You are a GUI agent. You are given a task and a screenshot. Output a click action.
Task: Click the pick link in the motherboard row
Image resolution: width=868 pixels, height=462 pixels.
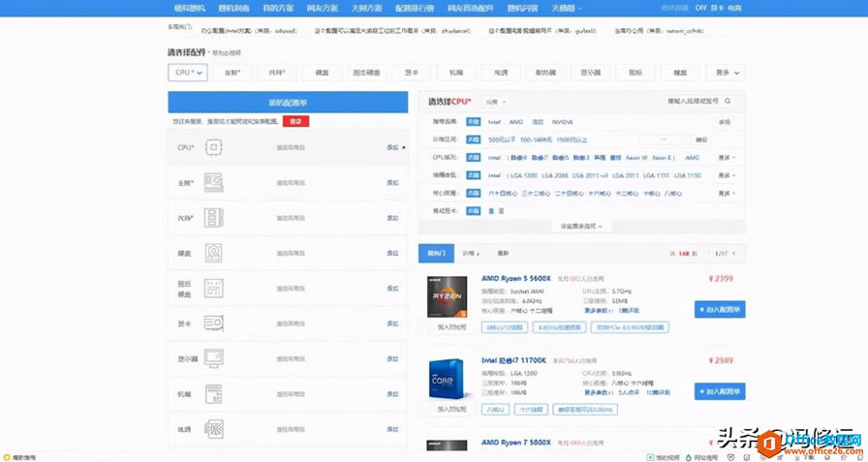tap(392, 183)
